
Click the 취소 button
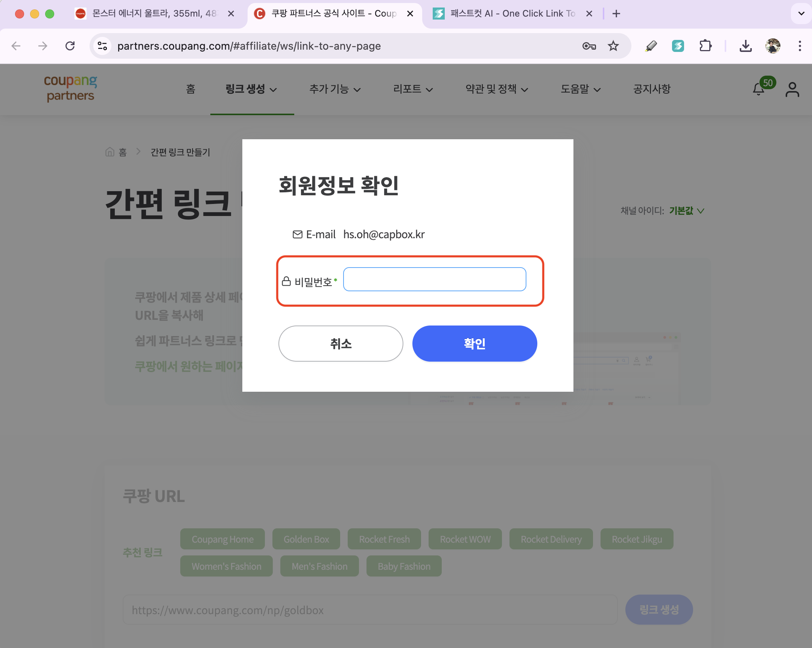[x=341, y=344]
